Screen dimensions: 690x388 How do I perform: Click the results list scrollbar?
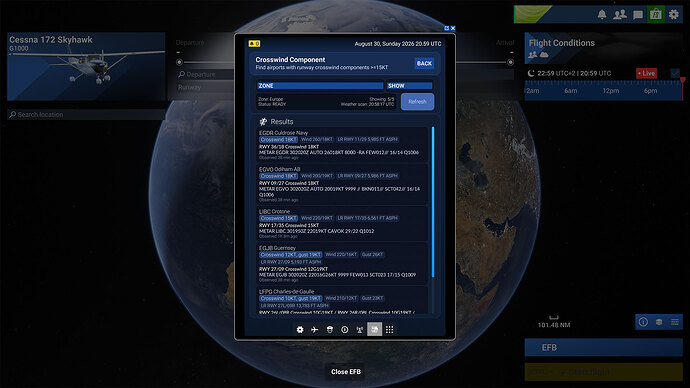click(x=433, y=202)
